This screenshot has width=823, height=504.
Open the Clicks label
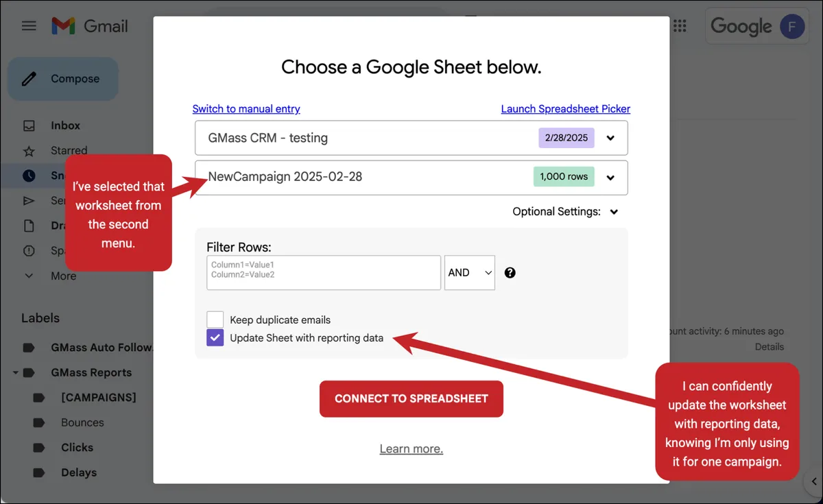(77, 447)
